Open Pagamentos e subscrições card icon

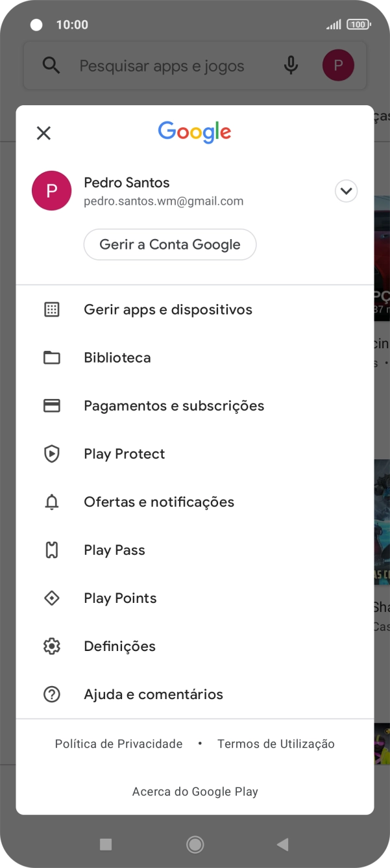[52, 405]
